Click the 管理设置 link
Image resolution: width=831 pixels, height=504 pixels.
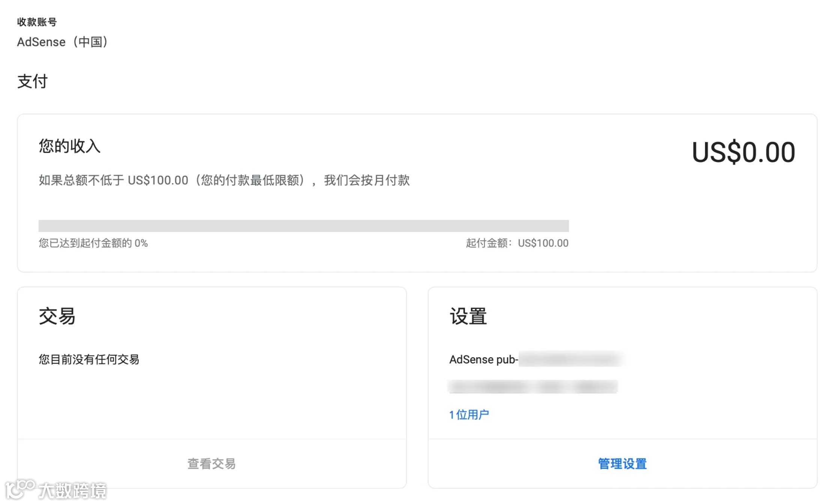[x=622, y=464]
